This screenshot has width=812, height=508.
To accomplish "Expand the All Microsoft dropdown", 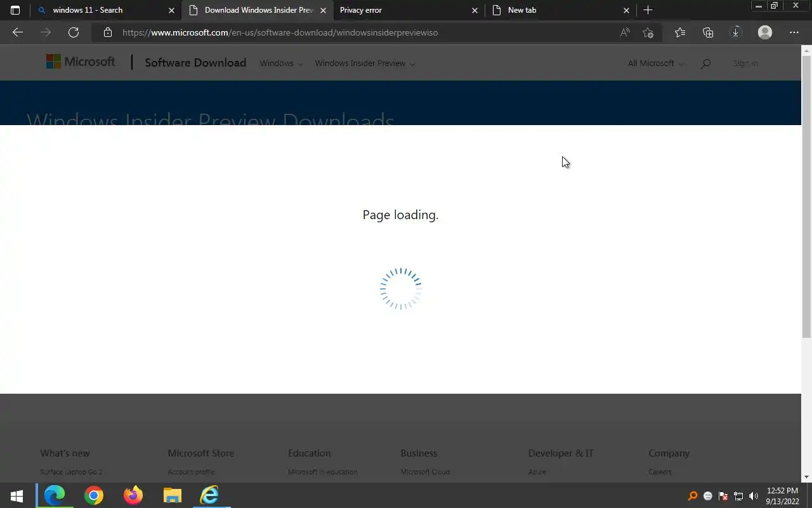I will 656,63.
